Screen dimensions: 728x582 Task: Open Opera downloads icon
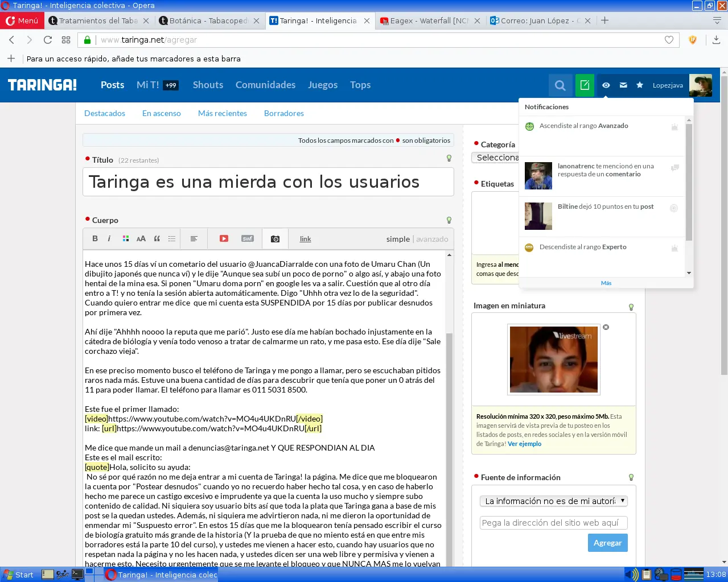pos(716,40)
